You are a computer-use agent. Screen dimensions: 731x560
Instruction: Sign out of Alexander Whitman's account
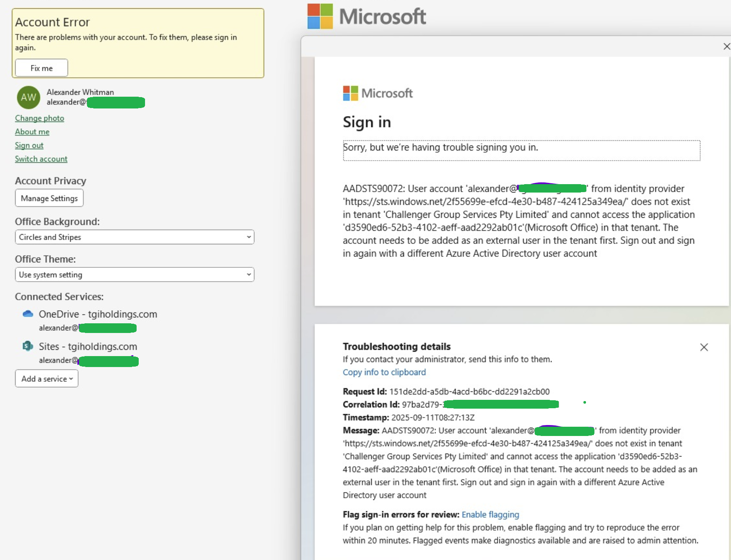29,145
